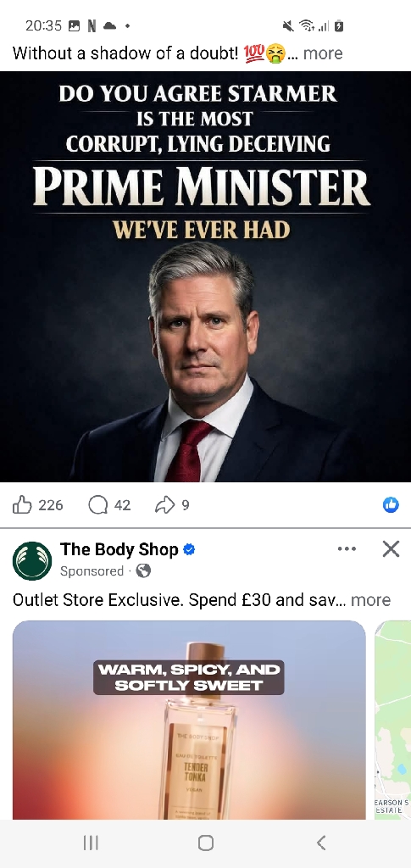Open The Body Shop profile logo
411x868 pixels.
(32, 560)
